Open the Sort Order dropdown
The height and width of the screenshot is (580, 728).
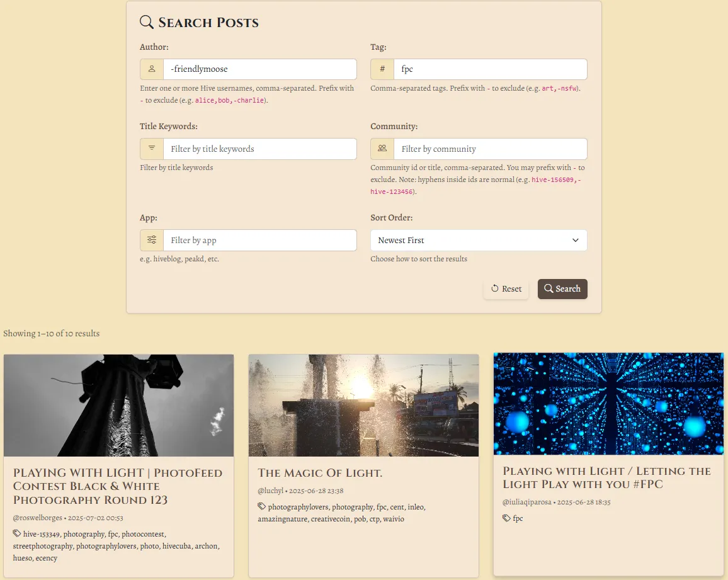tap(479, 241)
